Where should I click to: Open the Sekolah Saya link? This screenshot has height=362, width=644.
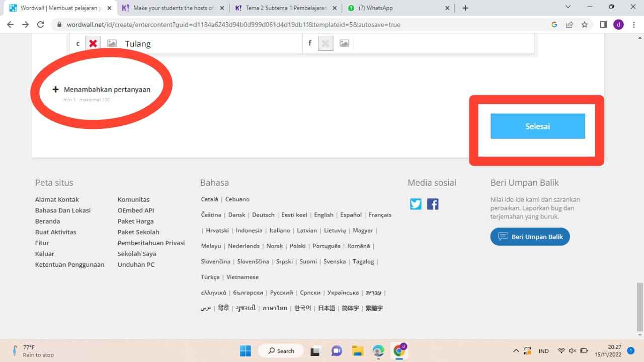click(137, 254)
